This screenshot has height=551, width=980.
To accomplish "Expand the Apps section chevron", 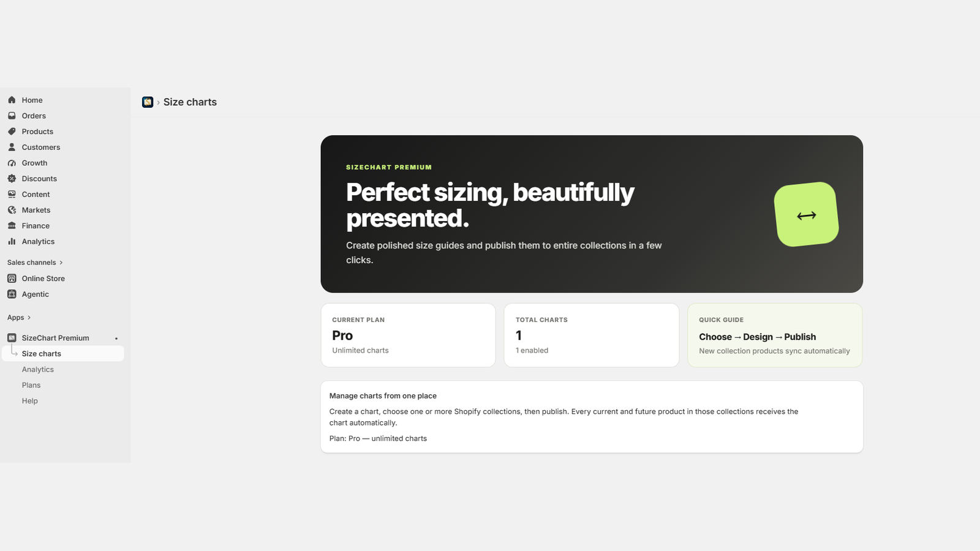I will point(29,318).
